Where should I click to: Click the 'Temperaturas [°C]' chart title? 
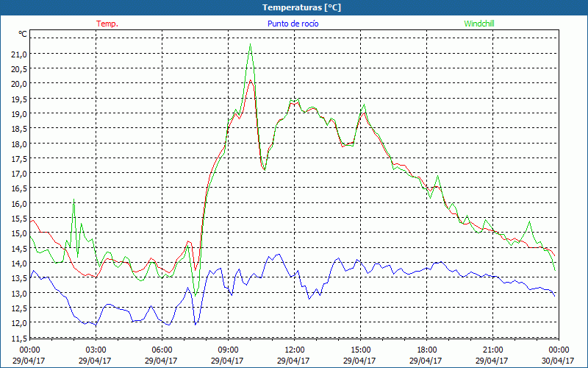[301, 7]
